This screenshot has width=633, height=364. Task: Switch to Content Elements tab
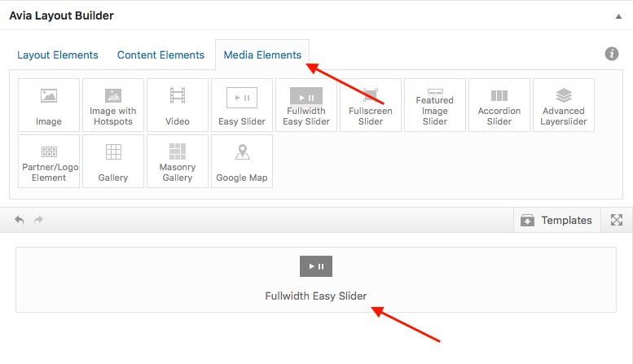pyautogui.click(x=160, y=55)
